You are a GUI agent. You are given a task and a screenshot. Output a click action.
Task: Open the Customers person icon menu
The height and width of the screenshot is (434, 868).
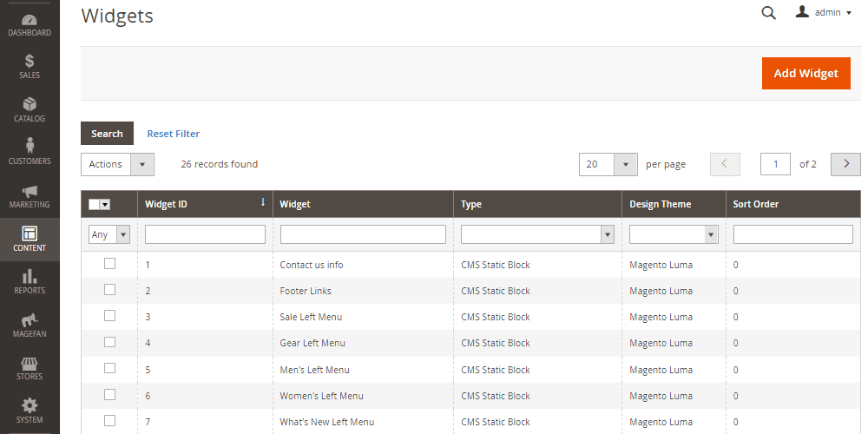pos(30,151)
